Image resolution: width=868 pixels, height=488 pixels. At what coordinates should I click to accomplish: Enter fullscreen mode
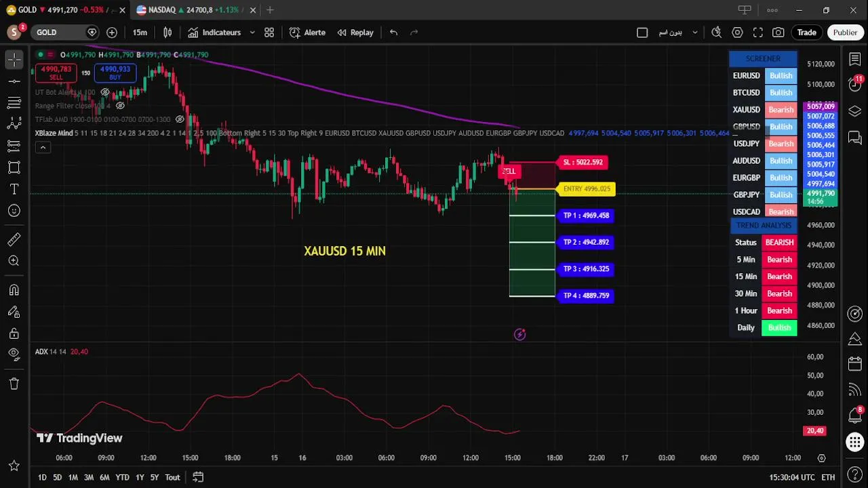pos(758,33)
